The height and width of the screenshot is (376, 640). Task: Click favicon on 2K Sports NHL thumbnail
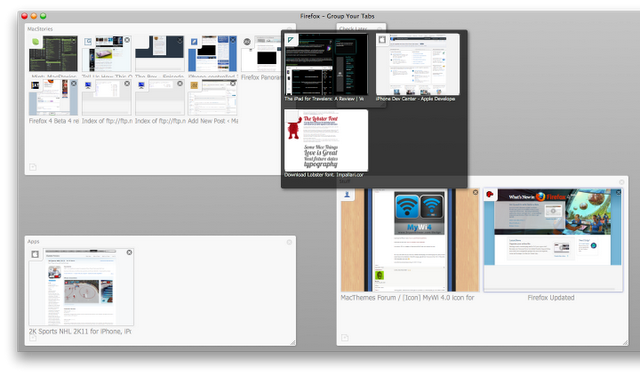tap(35, 254)
